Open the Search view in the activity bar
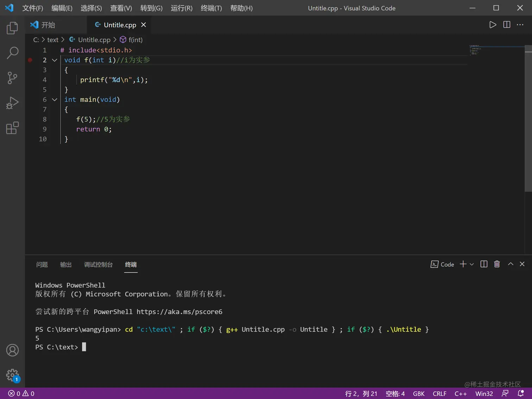The image size is (532, 399). 12,53
